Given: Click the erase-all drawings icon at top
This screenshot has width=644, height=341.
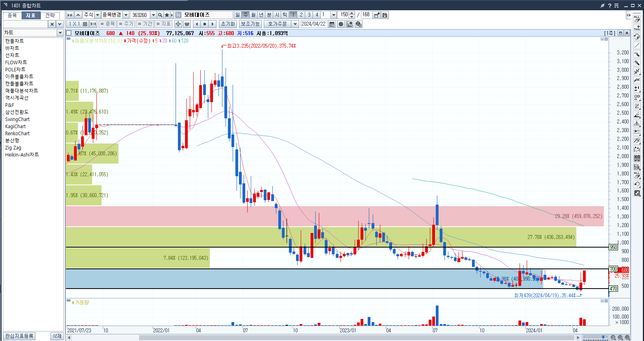Looking at the screenshot, I should (637, 19).
